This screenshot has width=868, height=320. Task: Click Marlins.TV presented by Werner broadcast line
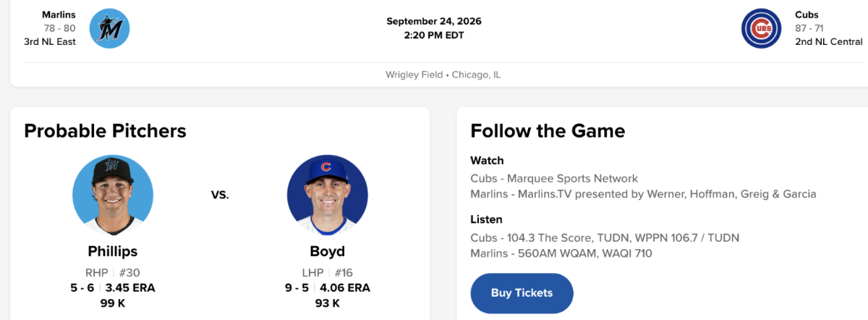pos(643,194)
